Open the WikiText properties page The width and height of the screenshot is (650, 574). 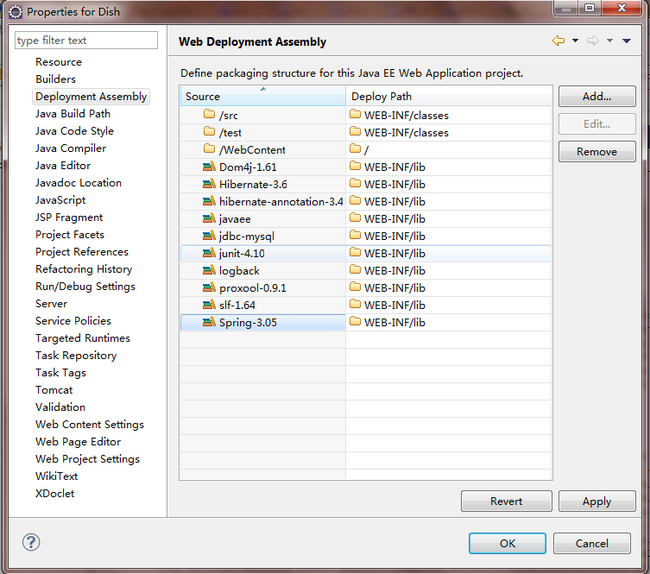[x=57, y=476]
